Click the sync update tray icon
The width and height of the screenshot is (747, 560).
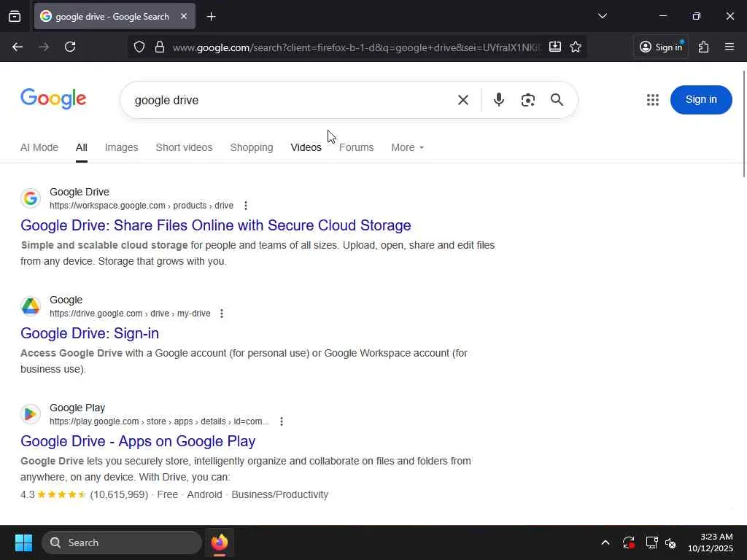(628, 542)
